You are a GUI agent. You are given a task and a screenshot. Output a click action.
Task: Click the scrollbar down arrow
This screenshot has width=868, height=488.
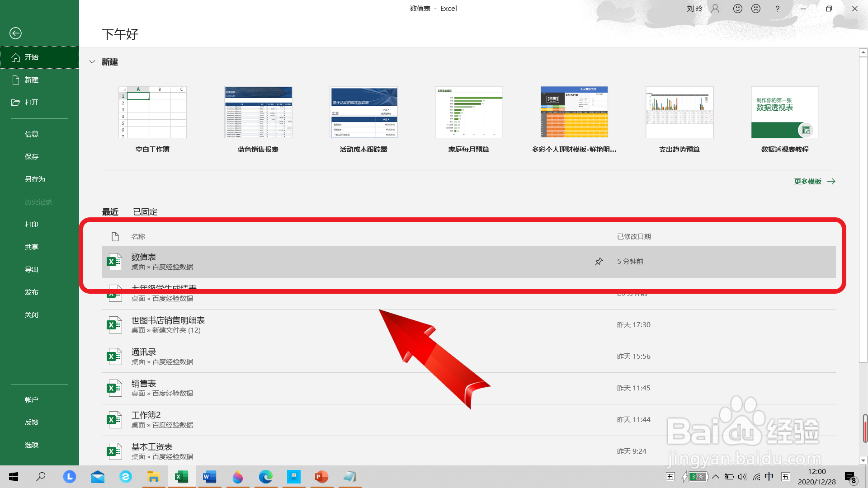[863, 461]
